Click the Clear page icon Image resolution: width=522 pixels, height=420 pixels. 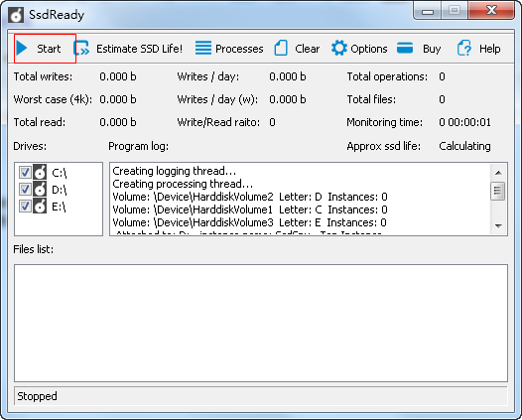click(281, 48)
